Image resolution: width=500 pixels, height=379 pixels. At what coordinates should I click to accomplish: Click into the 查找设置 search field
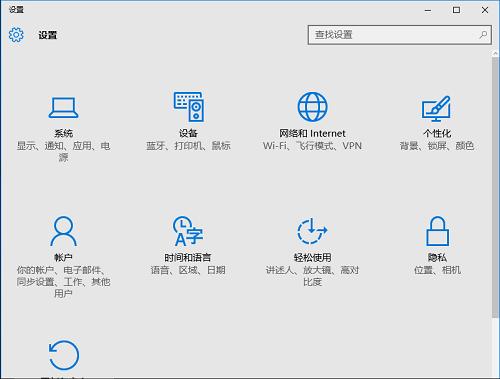[399, 35]
